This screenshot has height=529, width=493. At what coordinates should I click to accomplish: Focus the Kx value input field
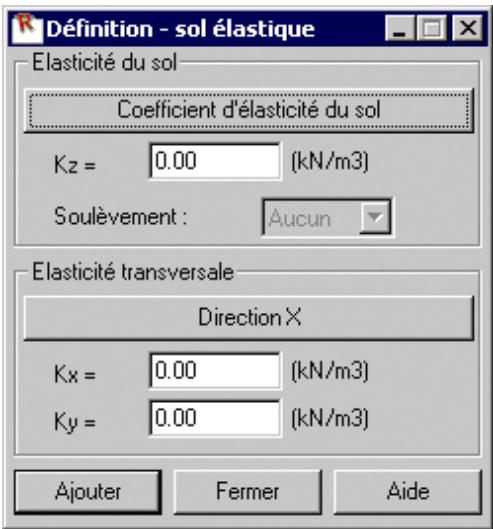click(215, 370)
